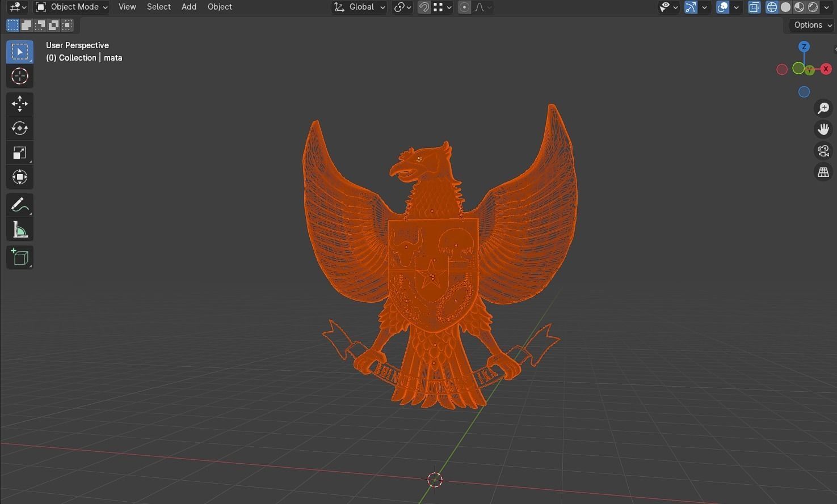The image size is (837, 504).
Task: Click the negative Z axis gizmo circle
Action: pyautogui.click(x=804, y=92)
